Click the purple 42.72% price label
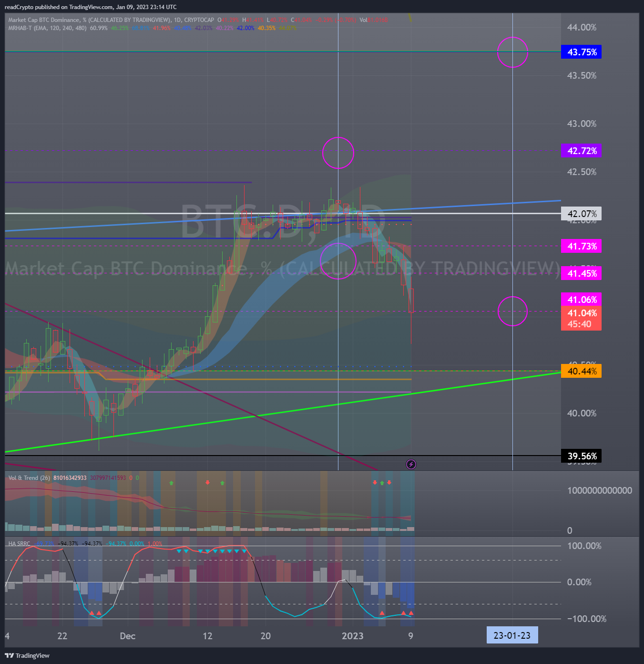The image size is (644, 664). 582,151
